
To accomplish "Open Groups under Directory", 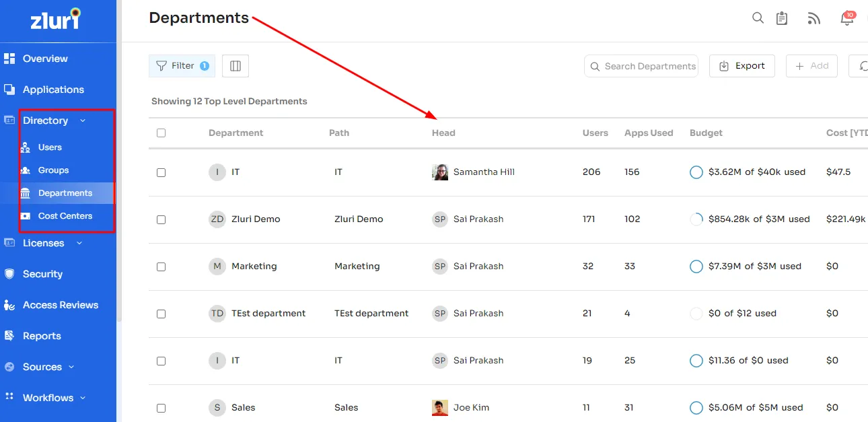I will pos(54,170).
